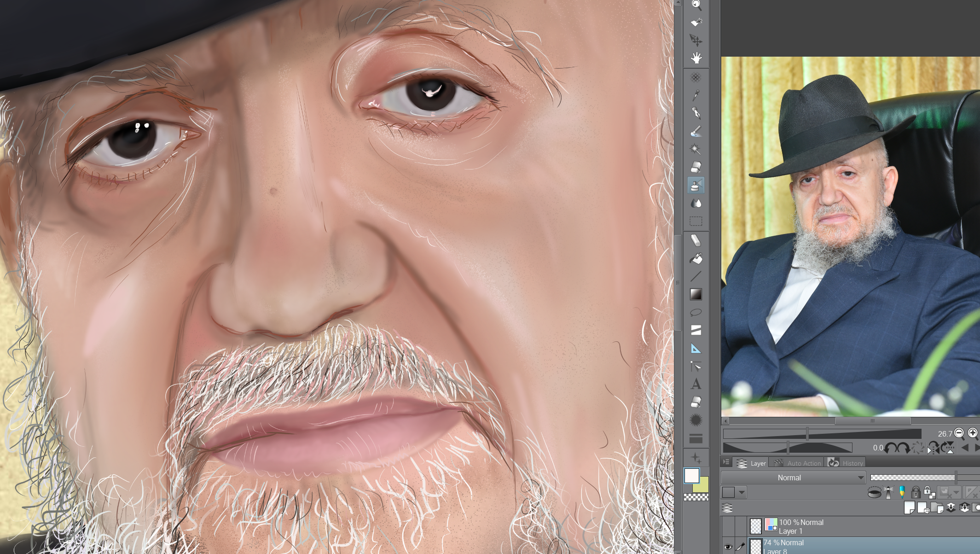The image size is (980, 554).
Task: Select the Gradient tool
Action: [696, 294]
